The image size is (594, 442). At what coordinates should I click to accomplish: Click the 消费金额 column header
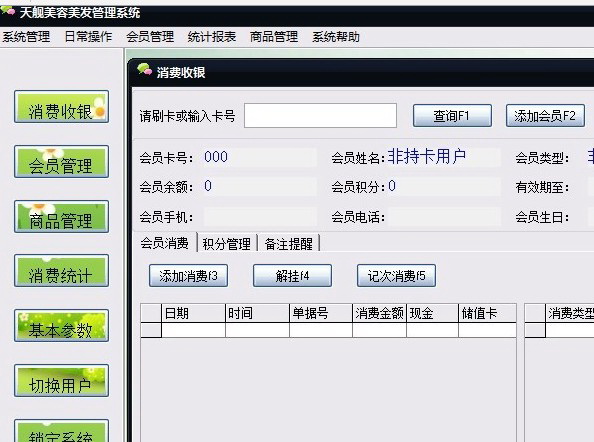[x=379, y=313]
